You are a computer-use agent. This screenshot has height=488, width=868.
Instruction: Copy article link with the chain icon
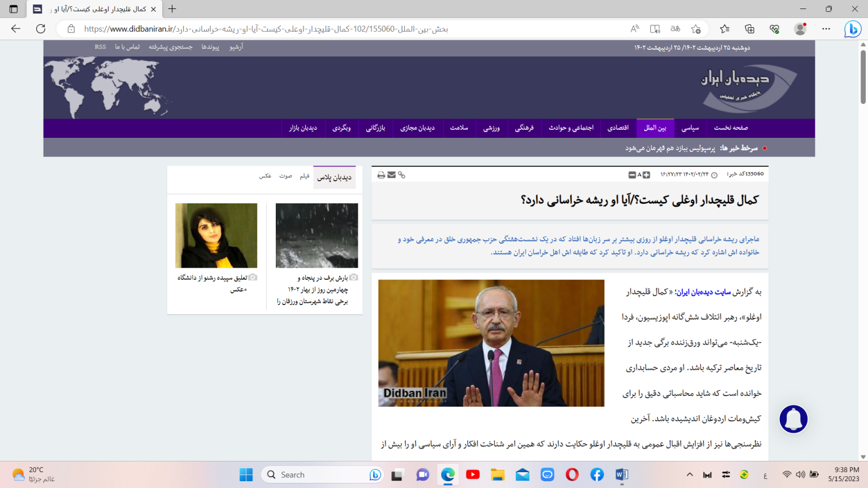coord(402,175)
